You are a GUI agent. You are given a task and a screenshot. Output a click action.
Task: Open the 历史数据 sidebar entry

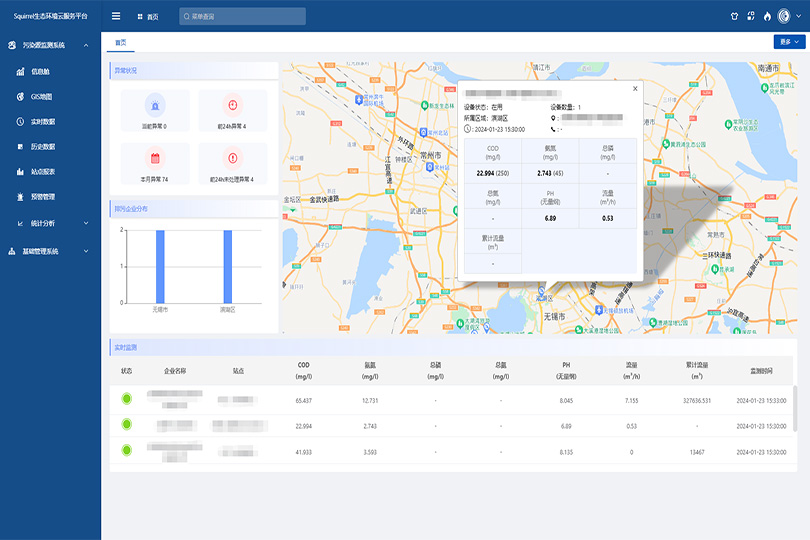click(42, 146)
